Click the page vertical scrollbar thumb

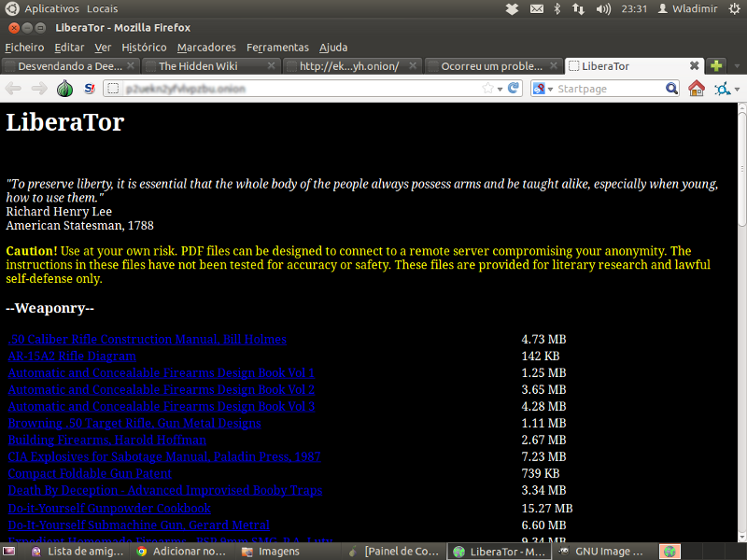[x=741, y=167]
